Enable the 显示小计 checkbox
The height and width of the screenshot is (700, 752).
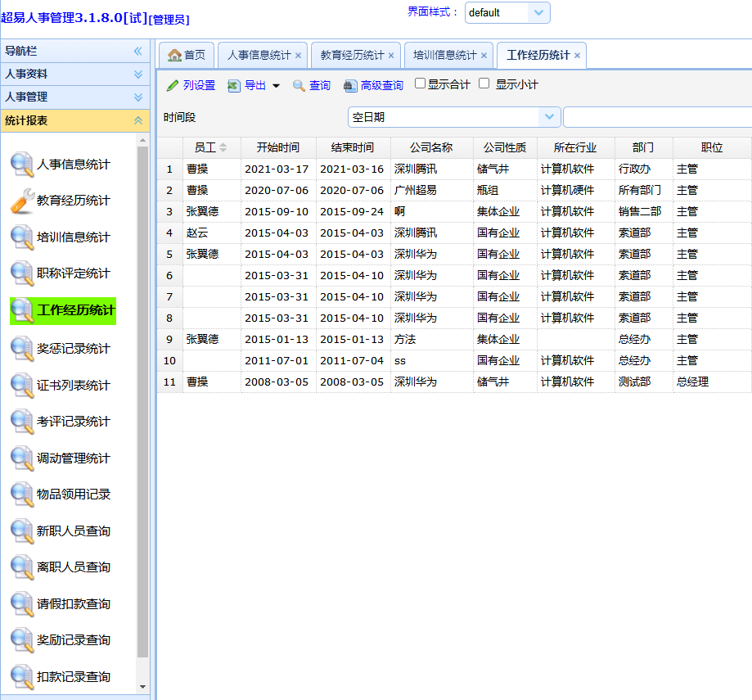point(484,84)
